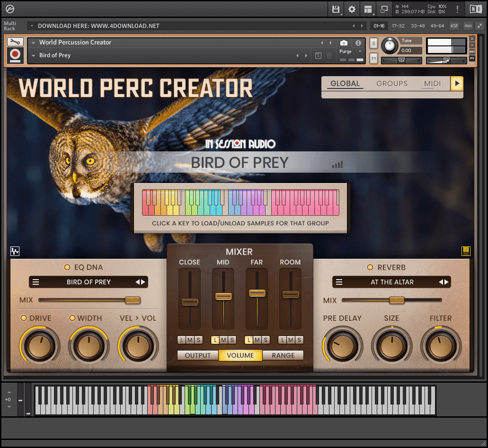
Task: Select next instrument arrow in World Percussion Creator row
Action: [330, 43]
